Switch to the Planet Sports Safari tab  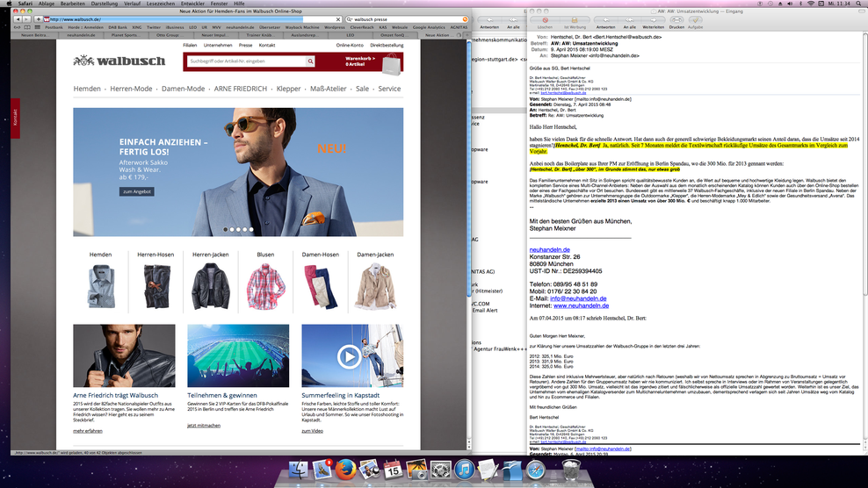(125, 35)
